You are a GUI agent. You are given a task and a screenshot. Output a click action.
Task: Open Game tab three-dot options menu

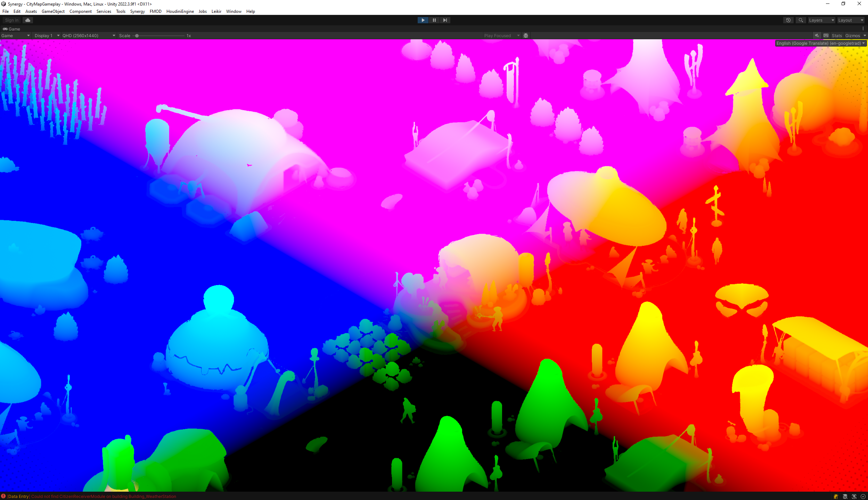click(x=863, y=29)
